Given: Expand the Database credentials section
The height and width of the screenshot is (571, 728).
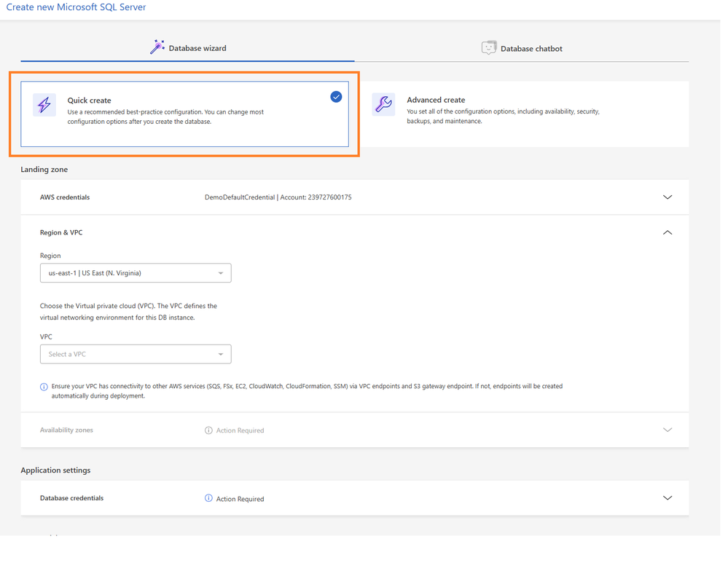Looking at the screenshot, I should pyautogui.click(x=667, y=498).
